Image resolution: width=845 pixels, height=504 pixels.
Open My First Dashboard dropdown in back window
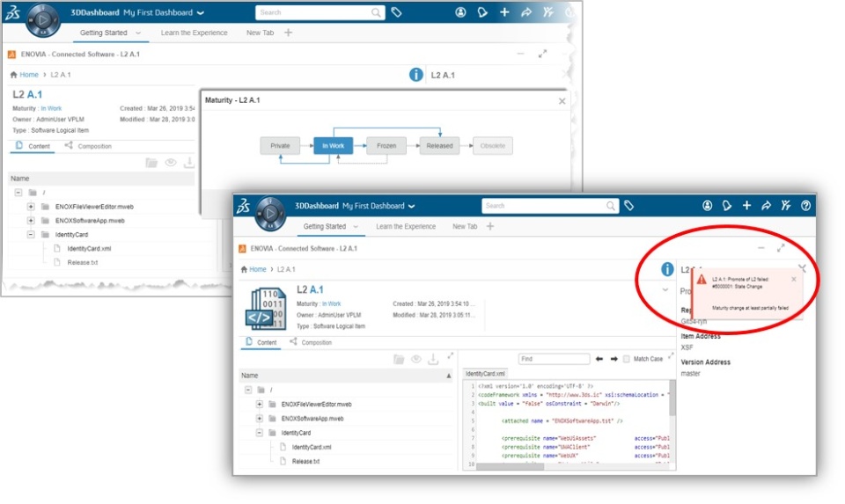[201, 13]
